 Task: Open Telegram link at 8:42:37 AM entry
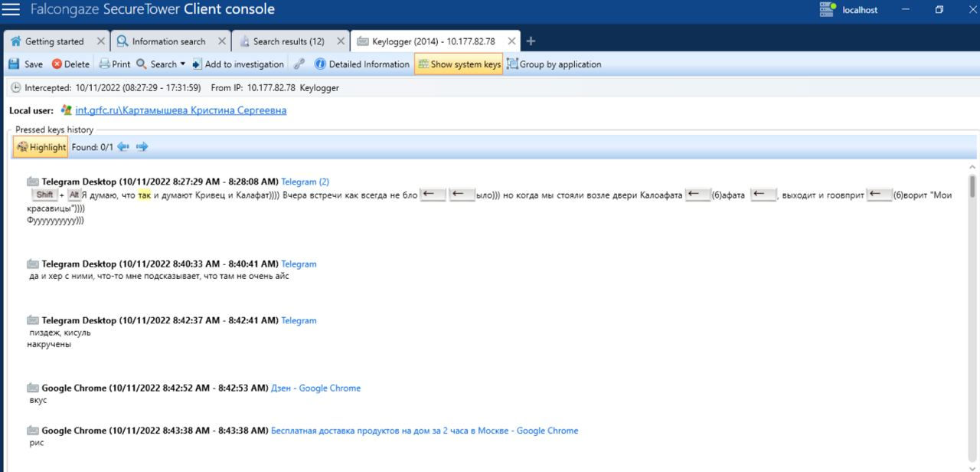[299, 320]
